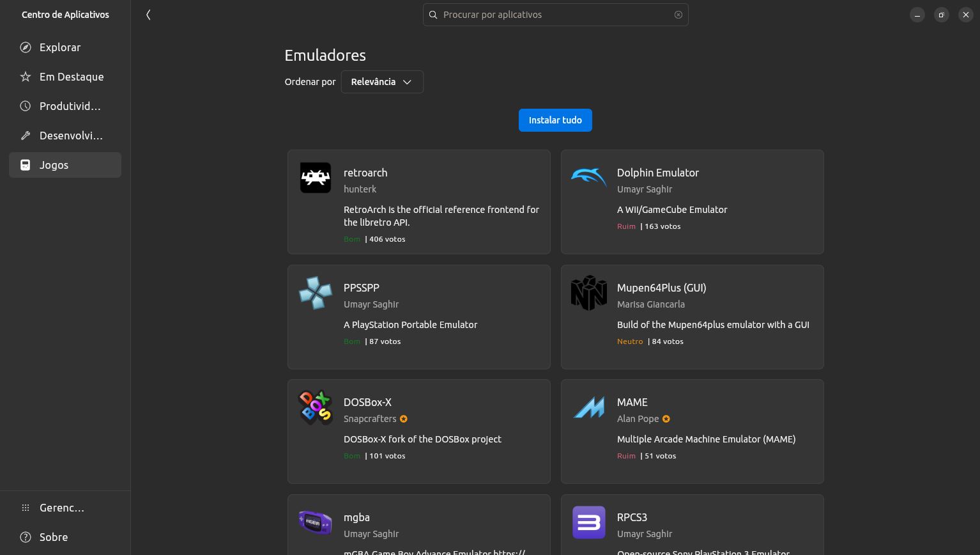The height and width of the screenshot is (555, 980).
Task: Focus the Procurar por aplicativos search box
Action: 555,15
